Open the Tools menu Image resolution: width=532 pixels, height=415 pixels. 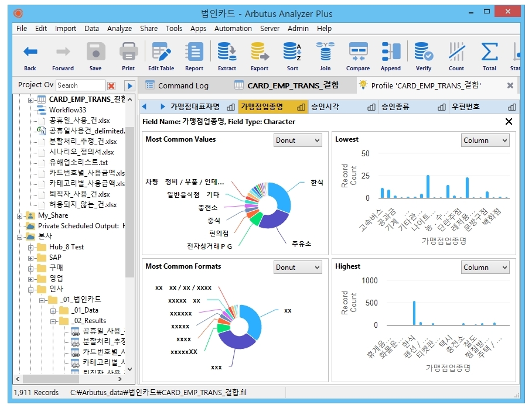[173, 29]
